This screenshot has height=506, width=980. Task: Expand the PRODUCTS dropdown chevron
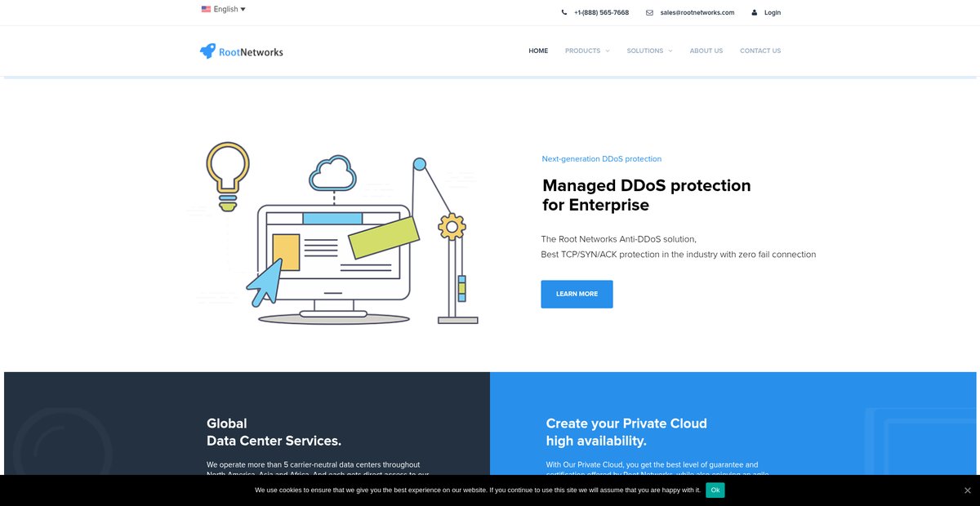[607, 51]
